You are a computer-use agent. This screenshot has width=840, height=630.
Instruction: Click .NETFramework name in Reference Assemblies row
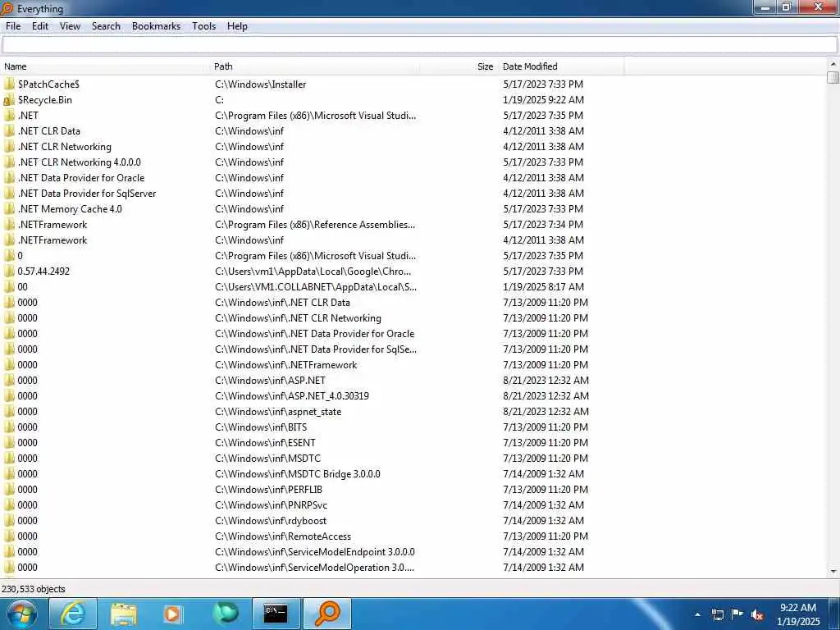coord(52,225)
